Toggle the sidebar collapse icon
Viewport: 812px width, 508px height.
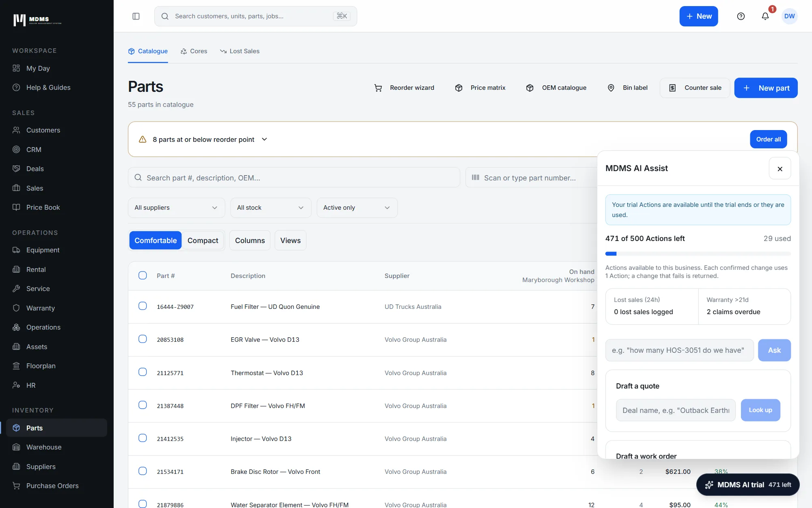coord(136,16)
